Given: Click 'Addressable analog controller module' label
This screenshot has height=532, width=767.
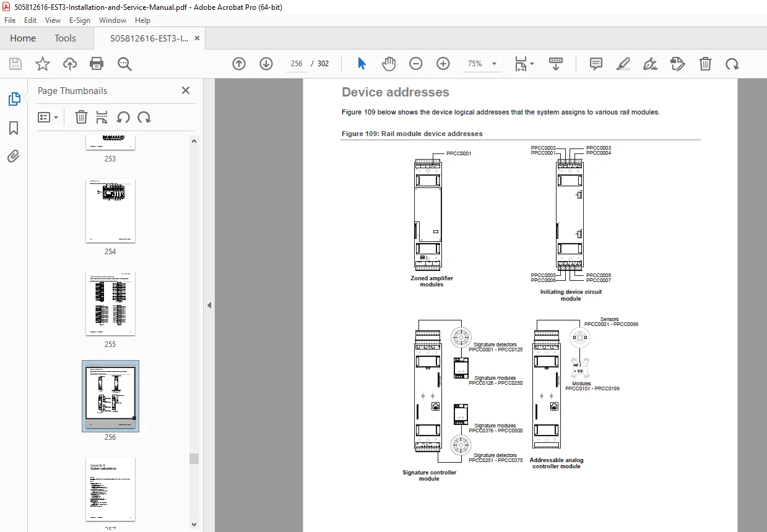Looking at the screenshot, I should click(x=557, y=463).
